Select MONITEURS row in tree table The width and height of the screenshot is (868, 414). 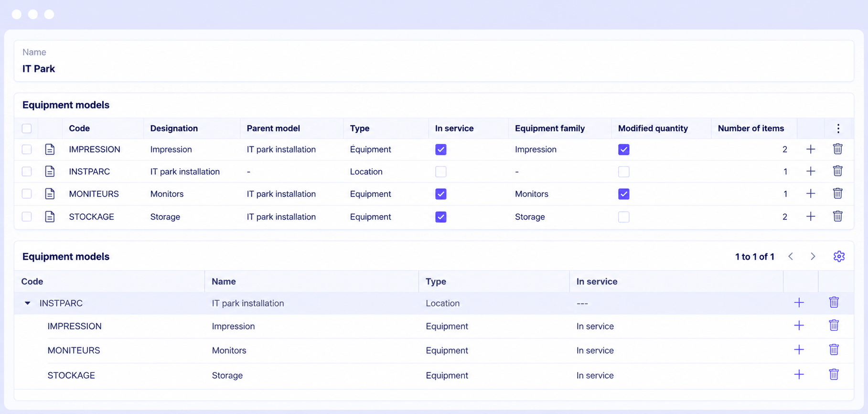(434, 350)
